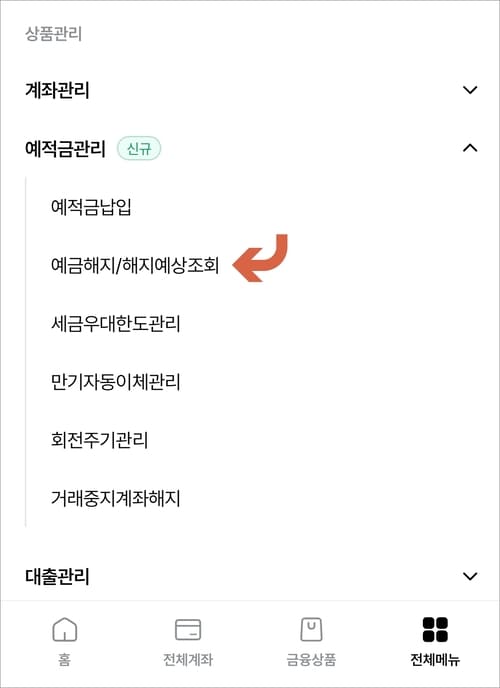Tap the 전체메뉴 tab label
The width and height of the screenshot is (500, 688).
(x=435, y=659)
